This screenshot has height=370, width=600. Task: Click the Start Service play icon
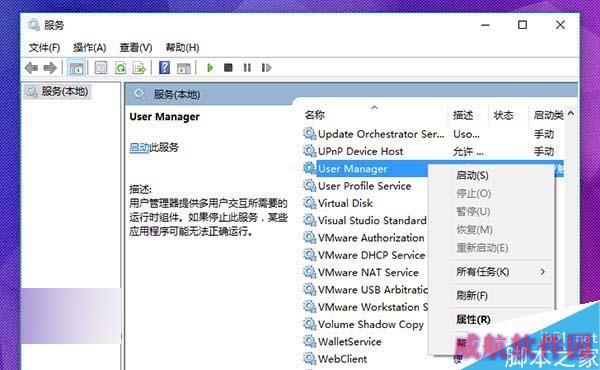[210, 68]
